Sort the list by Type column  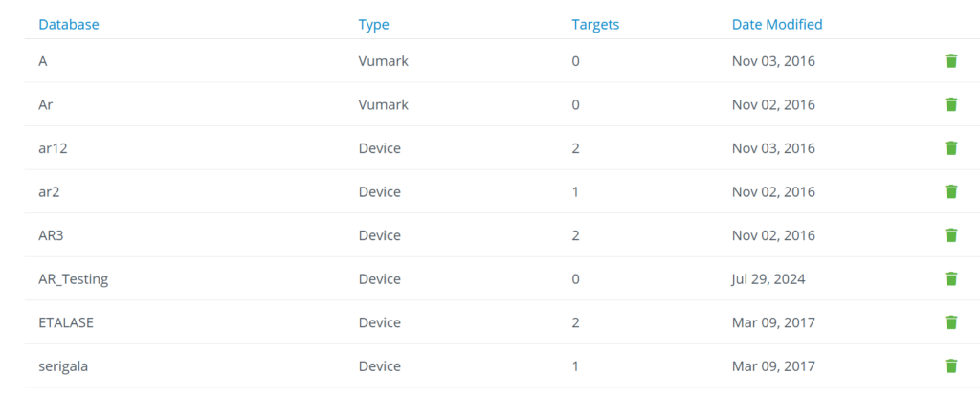(374, 24)
